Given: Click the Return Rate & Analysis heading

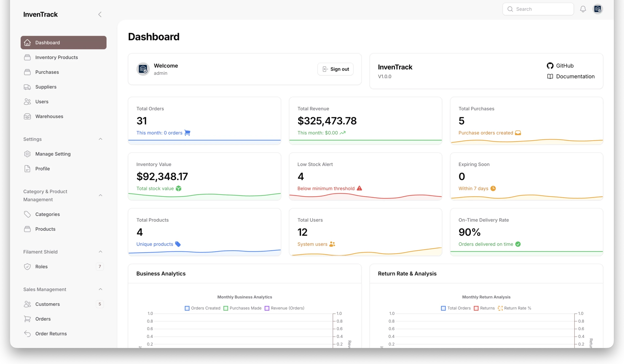Looking at the screenshot, I should (407, 274).
